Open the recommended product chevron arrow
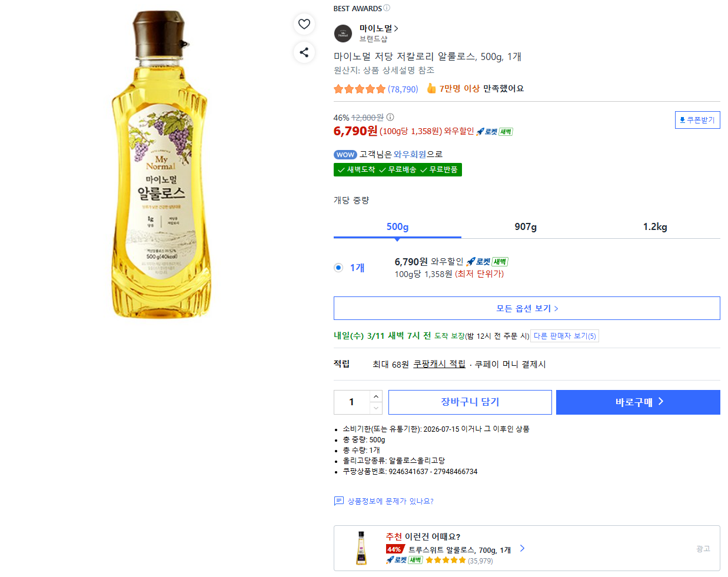 point(522,548)
